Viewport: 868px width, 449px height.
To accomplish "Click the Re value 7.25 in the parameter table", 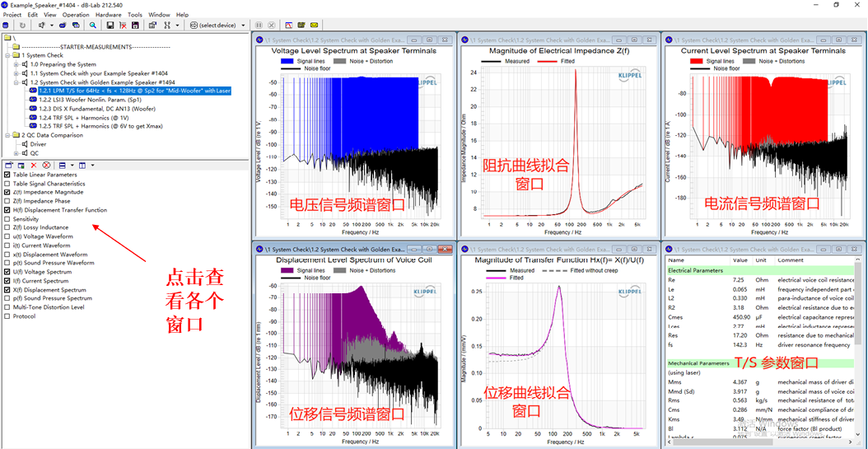I will (739, 280).
